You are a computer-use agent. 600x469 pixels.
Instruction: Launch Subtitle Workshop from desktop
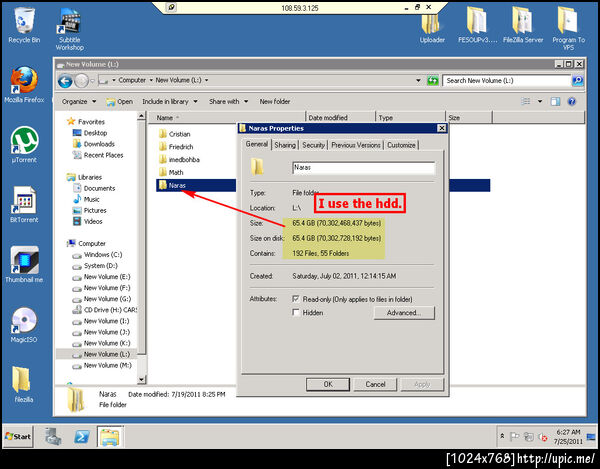click(70, 29)
